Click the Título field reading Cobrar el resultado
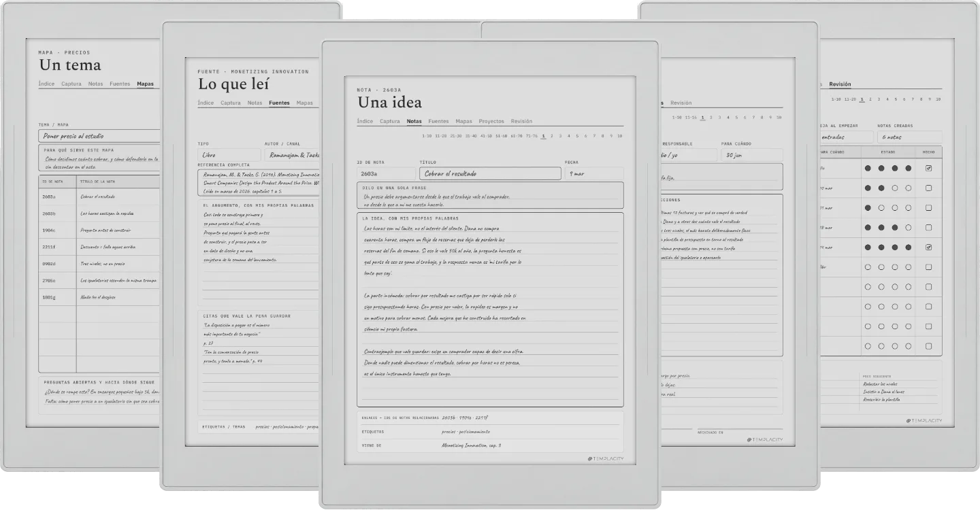This screenshot has height=510, width=980. (490, 173)
